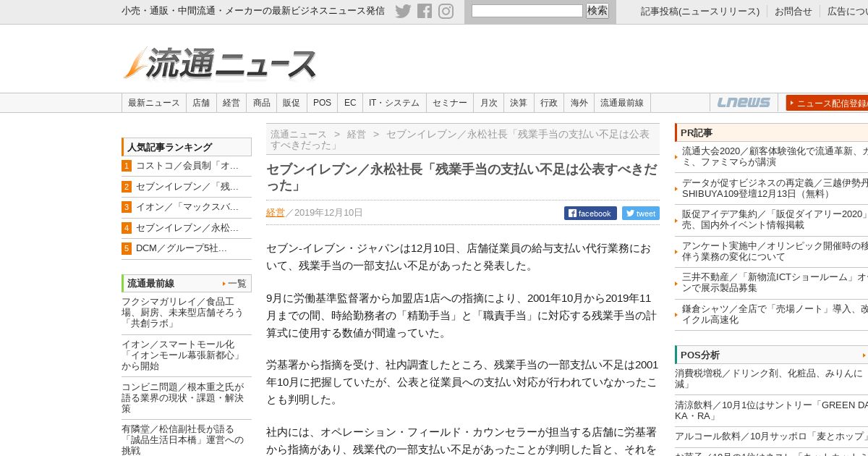Open 行政 menu item

(549, 103)
